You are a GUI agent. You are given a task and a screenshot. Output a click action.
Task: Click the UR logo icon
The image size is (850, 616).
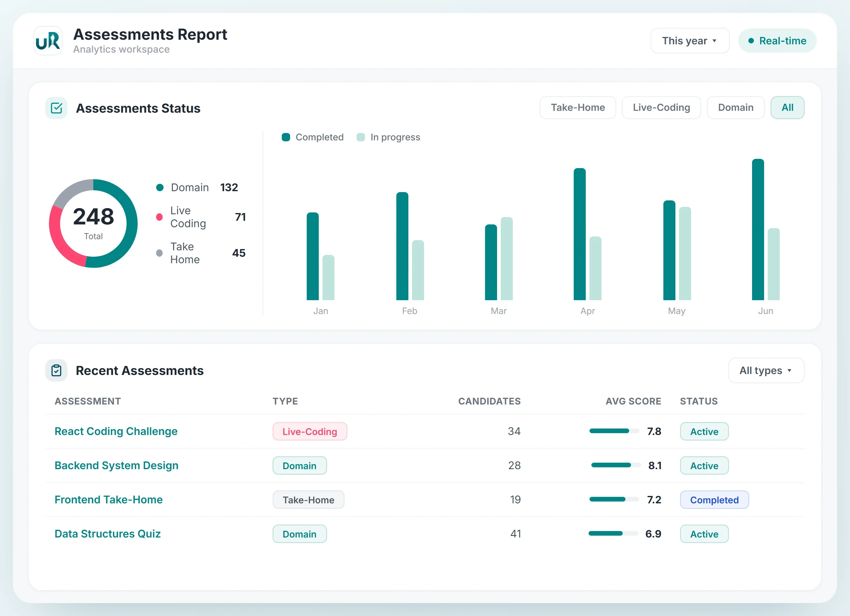[48, 41]
